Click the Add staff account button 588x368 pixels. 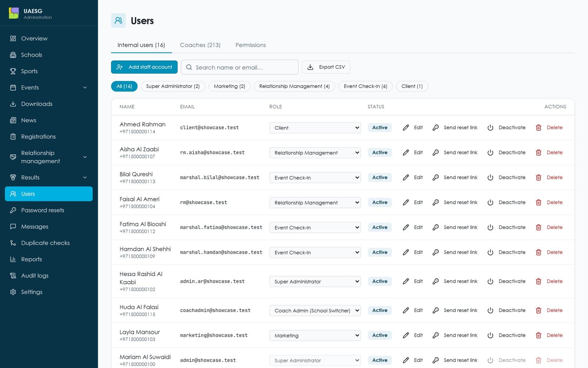coord(144,67)
